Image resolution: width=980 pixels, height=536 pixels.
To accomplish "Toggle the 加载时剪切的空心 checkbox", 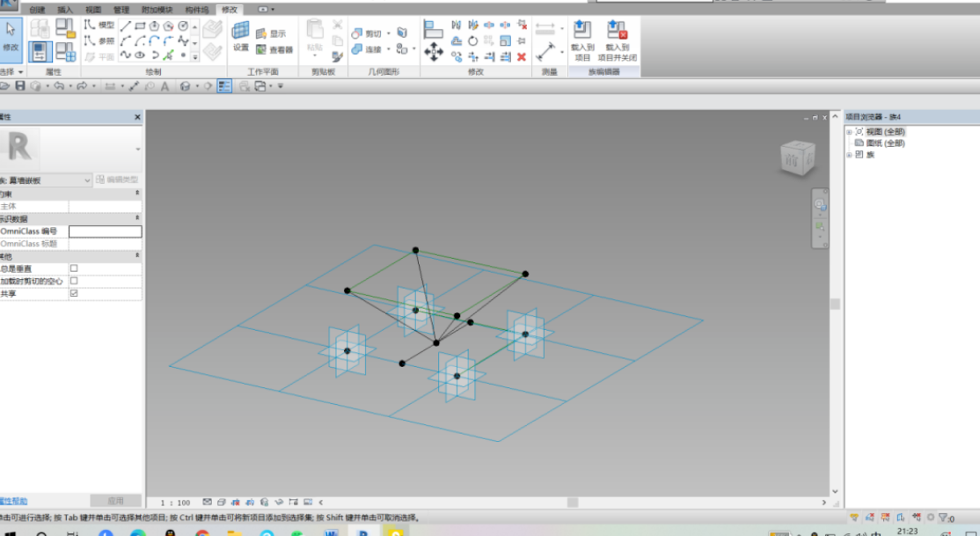I will point(74,281).
